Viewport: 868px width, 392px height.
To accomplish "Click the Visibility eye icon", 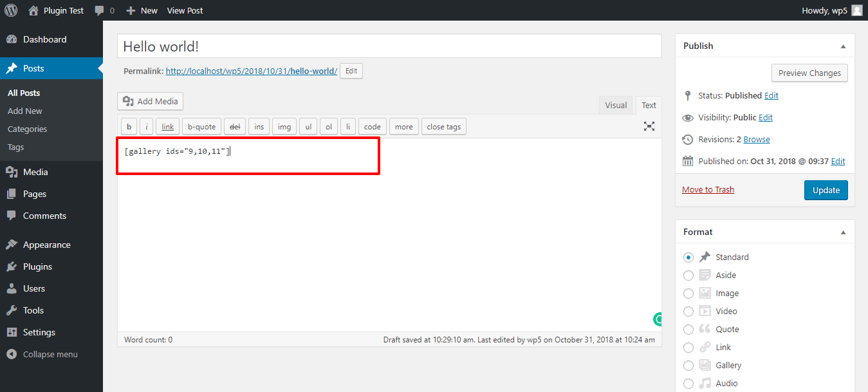I will 688,118.
